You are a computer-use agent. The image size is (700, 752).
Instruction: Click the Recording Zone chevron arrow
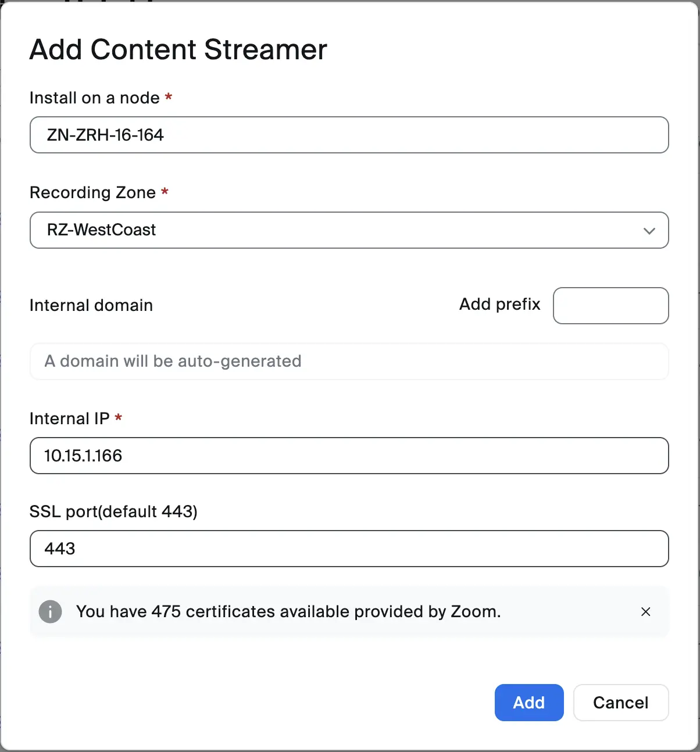649,231
